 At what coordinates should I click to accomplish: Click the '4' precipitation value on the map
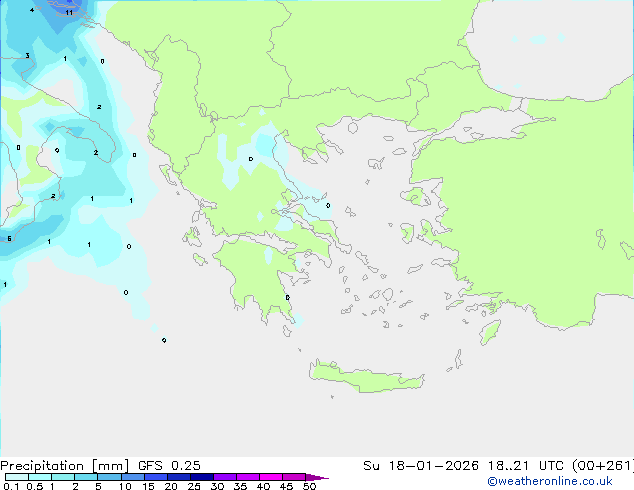32,10
